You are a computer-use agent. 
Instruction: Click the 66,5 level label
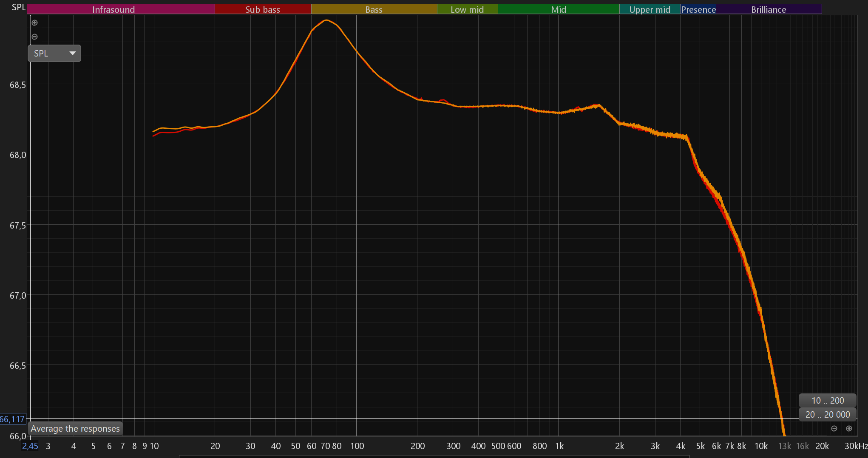point(18,366)
